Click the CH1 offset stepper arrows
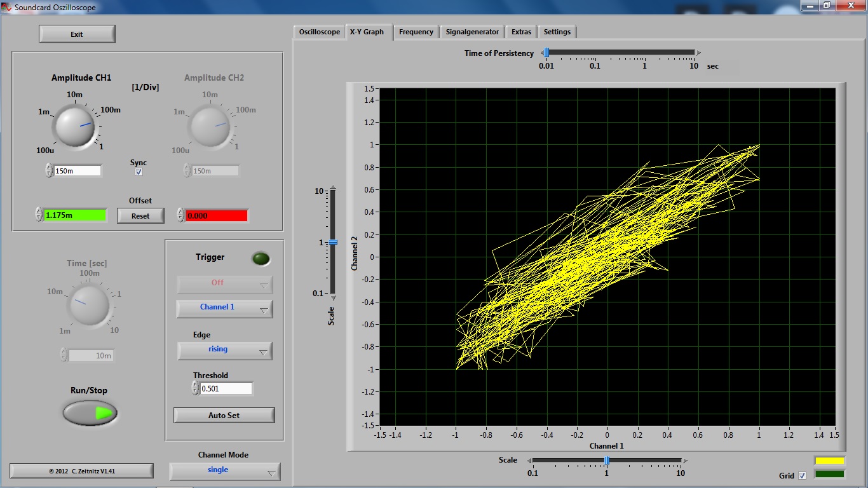 click(x=39, y=215)
